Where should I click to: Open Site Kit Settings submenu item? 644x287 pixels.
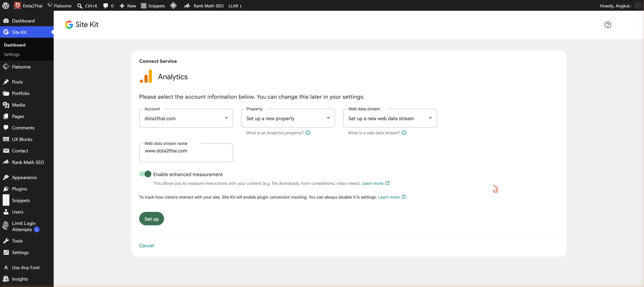pos(12,54)
